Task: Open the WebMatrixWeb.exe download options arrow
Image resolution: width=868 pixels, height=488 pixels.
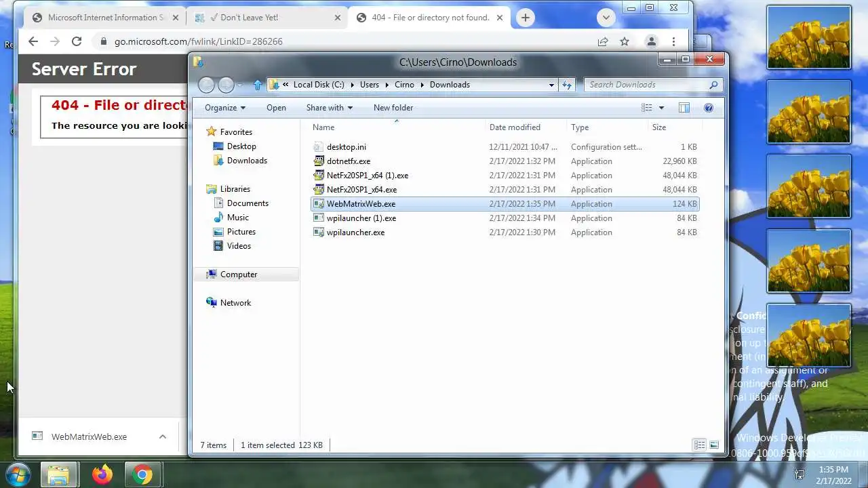Action: click(163, 436)
